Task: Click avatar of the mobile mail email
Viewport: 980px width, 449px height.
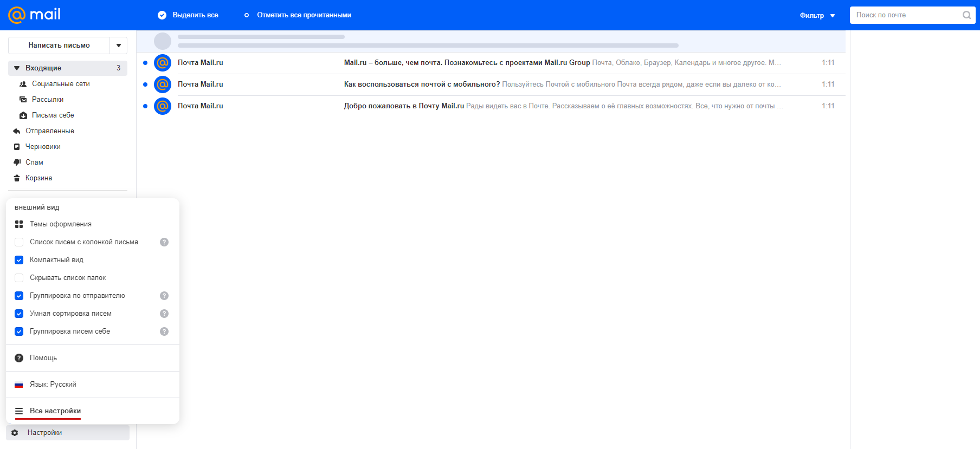Action: point(163,84)
